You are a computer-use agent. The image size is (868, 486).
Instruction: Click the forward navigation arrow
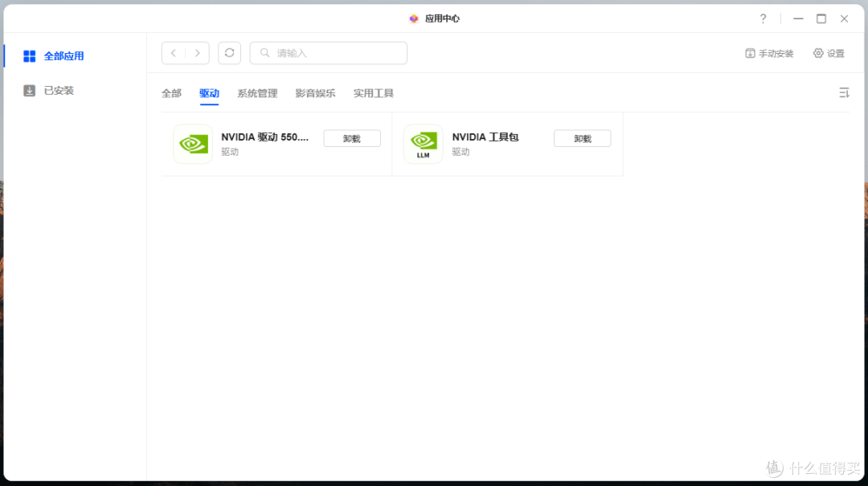198,52
